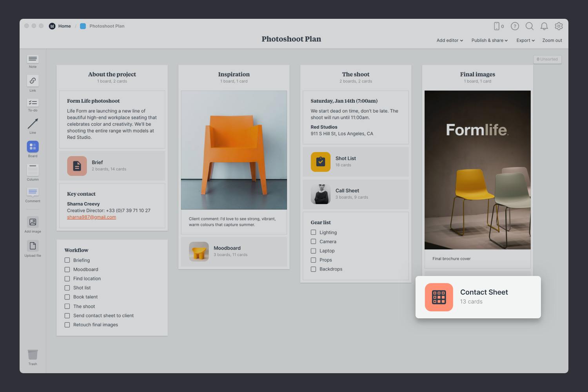Choose the To-do list tool
588x392 pixels.
click(33, 103)
